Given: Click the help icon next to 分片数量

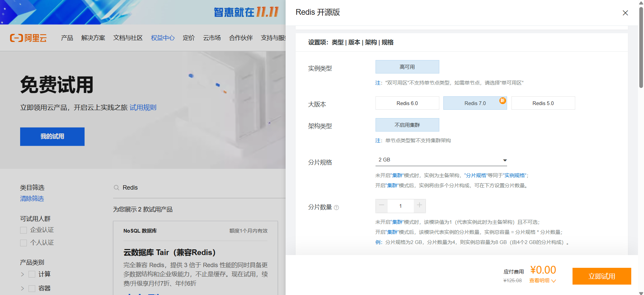Looking at the screenshot, I should pos(337,207).
